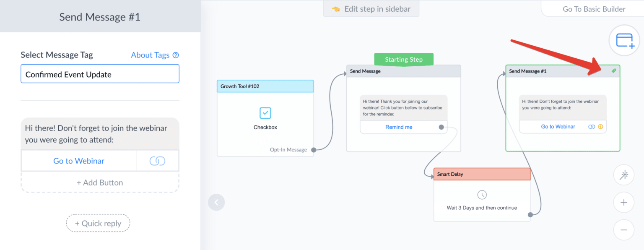Image resolution: width=644 pixels, height=250 pixels.
Task: Collapse the sidebar using the left chevron
Action: pos(216,202)
